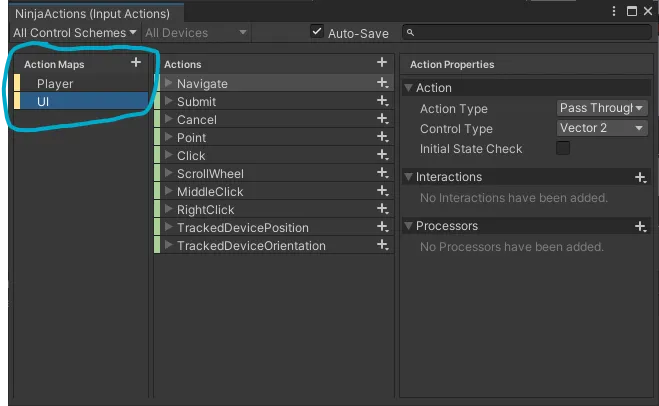Screen dimensions: 659x406
Task: Add binding to the TrackedDeviceOrientation action
Action: point(382,245)
